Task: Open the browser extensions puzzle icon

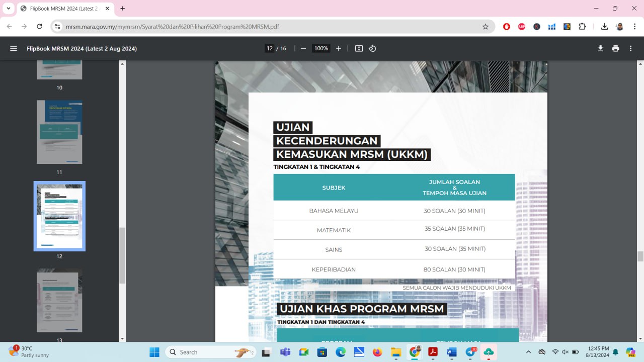Action: coord(582,27)
